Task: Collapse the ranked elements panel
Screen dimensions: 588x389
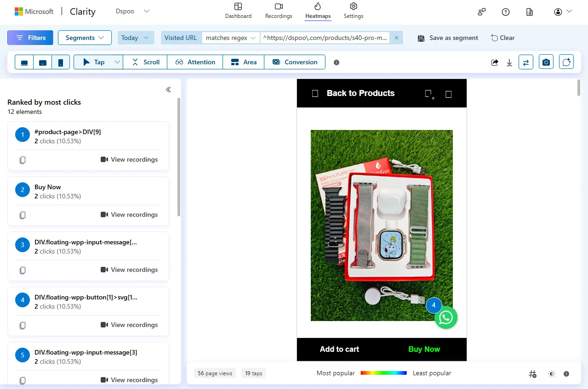Action: pyautogui.click(x=168, y=90)
